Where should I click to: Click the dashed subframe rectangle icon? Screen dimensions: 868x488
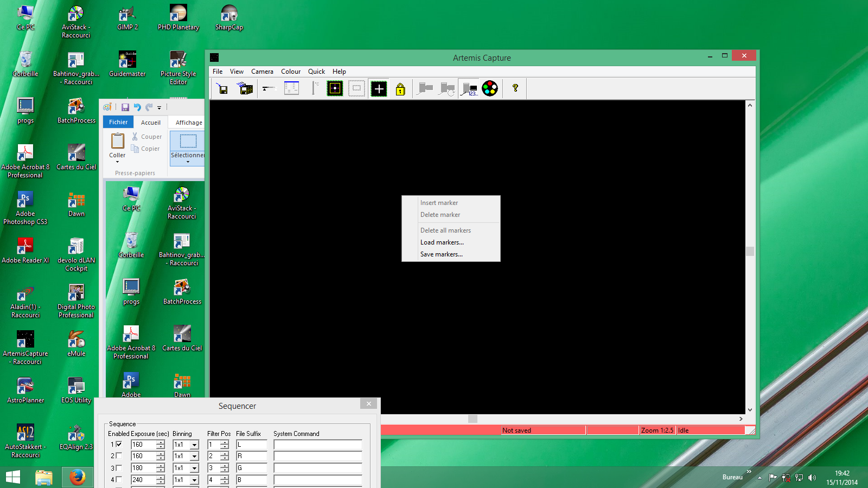click(x=356, y=88)
